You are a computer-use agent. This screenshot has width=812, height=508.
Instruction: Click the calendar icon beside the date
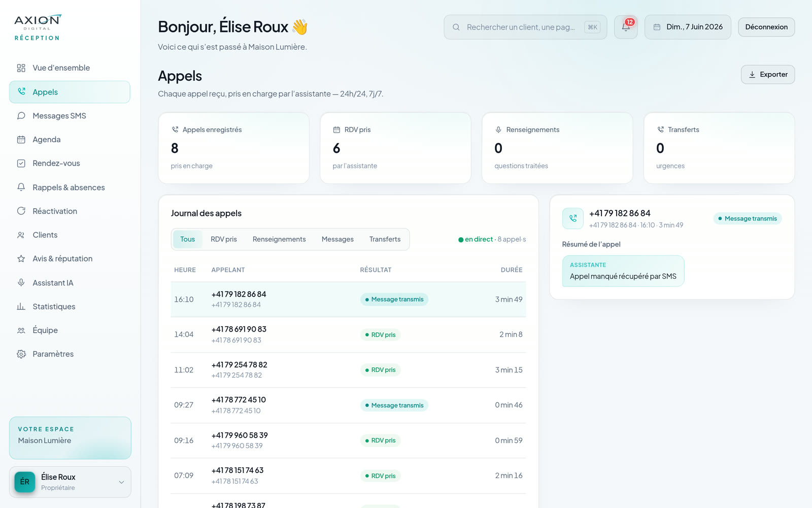[x=657, y=27]
